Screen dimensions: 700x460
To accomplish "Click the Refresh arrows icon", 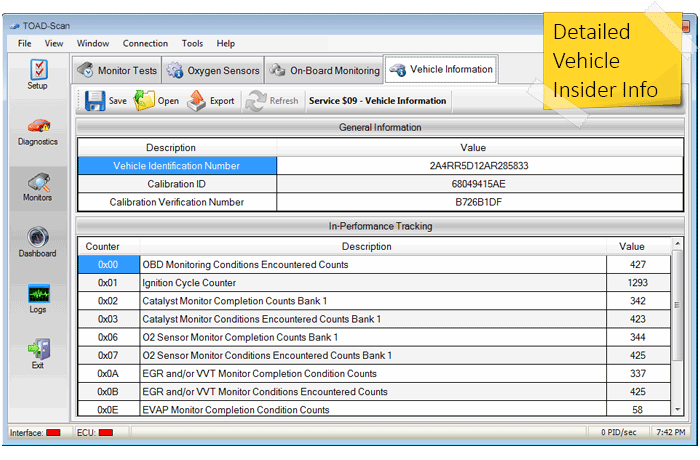I will 256,101.
